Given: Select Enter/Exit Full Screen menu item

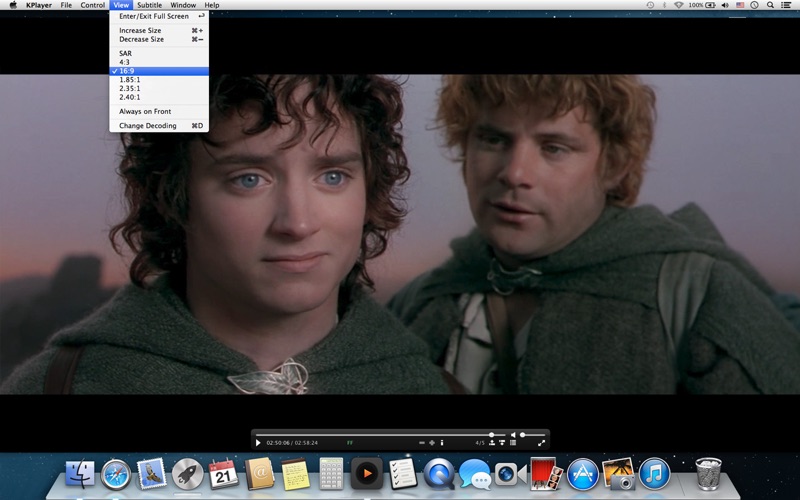Looking at the screenshot, I should 159,16.
